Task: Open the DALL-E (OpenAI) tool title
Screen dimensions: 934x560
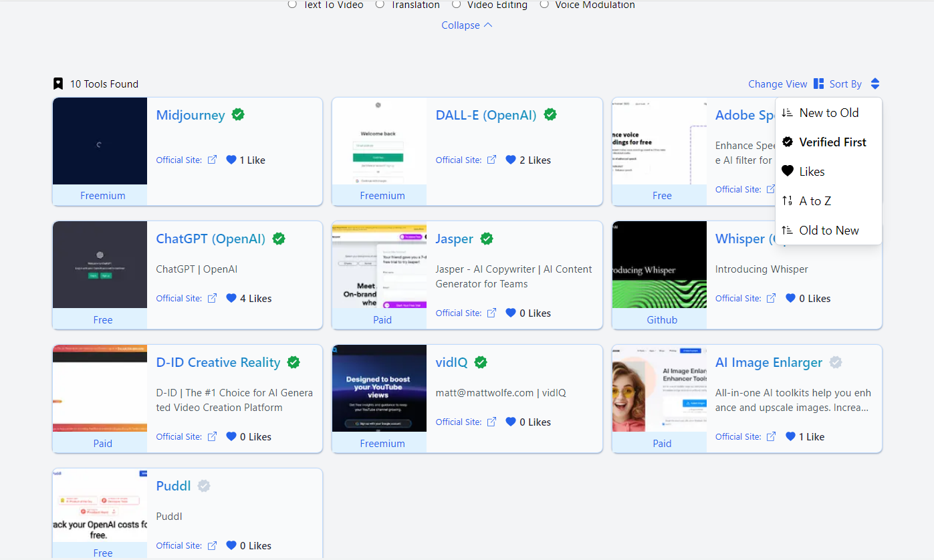Action: [486, 115]
